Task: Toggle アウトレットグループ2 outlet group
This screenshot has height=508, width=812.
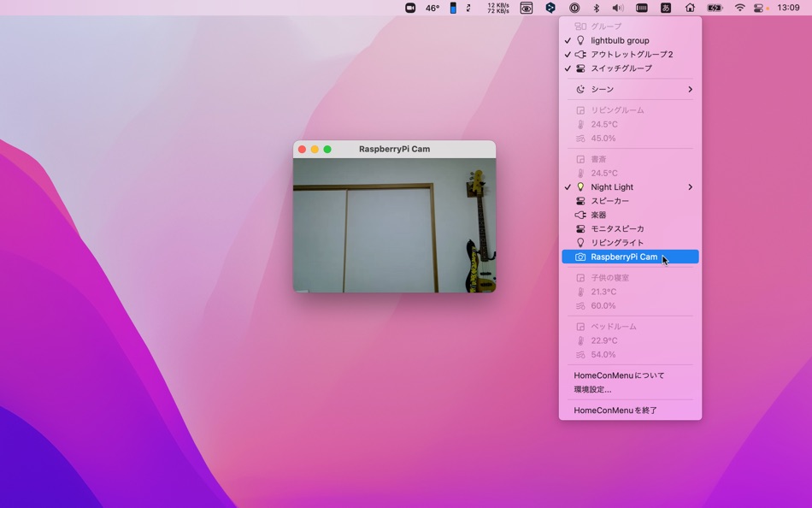Action: coord(630,55)
